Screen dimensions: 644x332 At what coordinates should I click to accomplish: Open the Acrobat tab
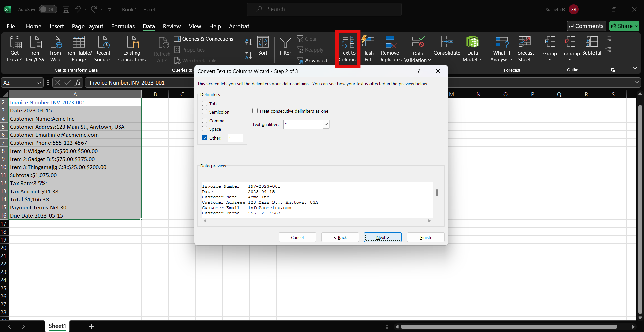(x=239, y=26)
